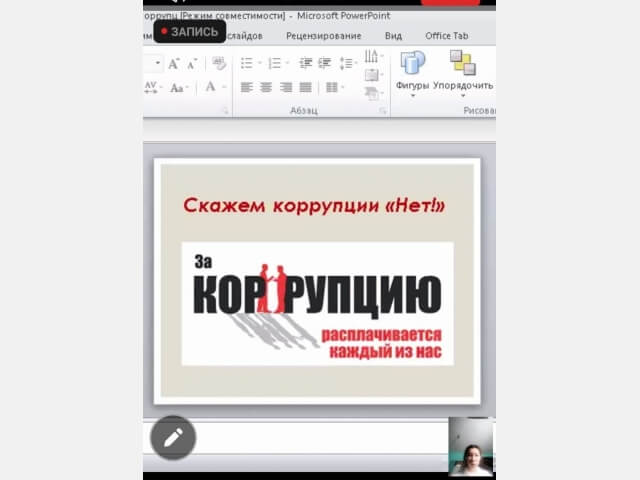Open the Office Tab ribbon tab
The height and width of the screenshot is (480, 640).
click(447, 36)
